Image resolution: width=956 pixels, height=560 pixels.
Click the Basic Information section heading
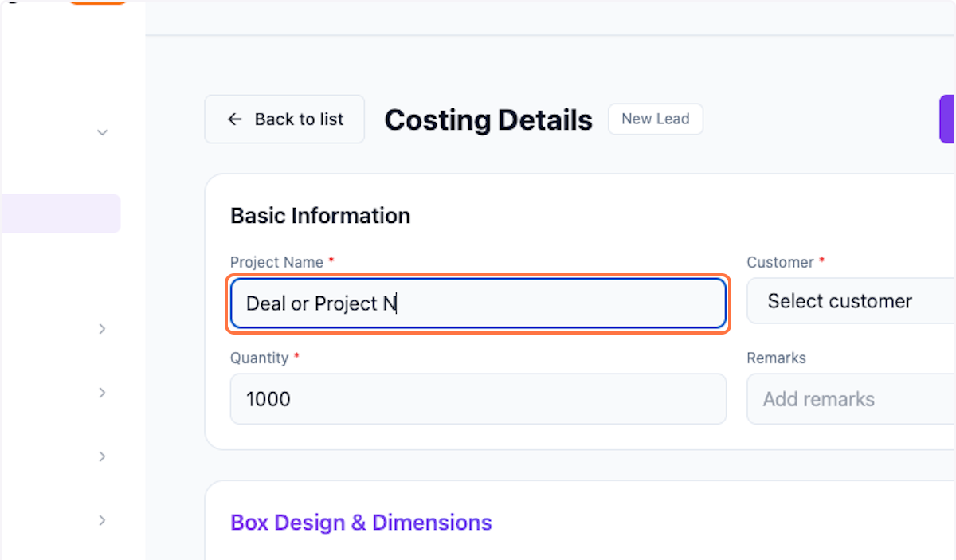(x=320, y=216)
